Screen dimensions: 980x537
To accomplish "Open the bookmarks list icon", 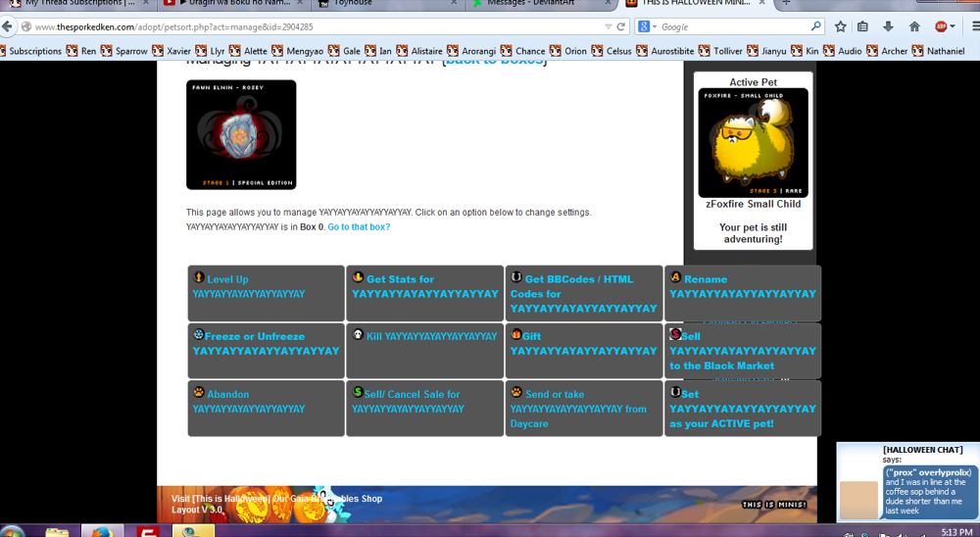I will click(862, 26).
